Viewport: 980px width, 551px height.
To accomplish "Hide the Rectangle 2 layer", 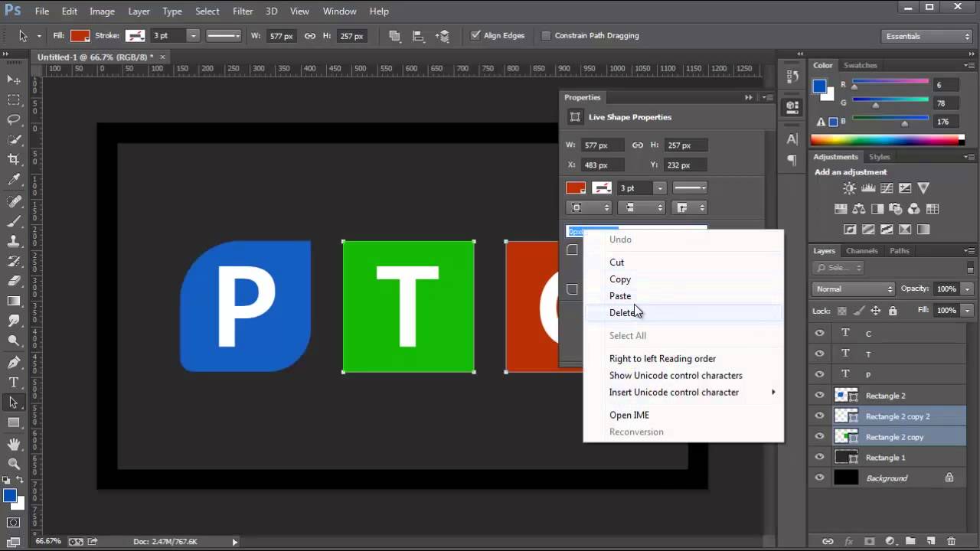I will coord(820,395).
